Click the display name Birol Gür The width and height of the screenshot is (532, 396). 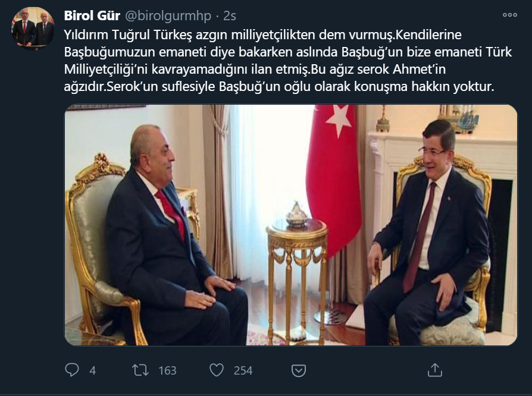[92, 15]
